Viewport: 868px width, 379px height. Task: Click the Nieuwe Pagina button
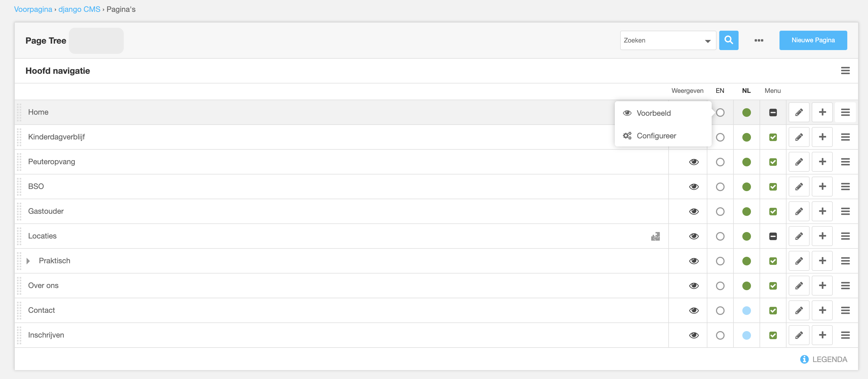tap(813, 40)
